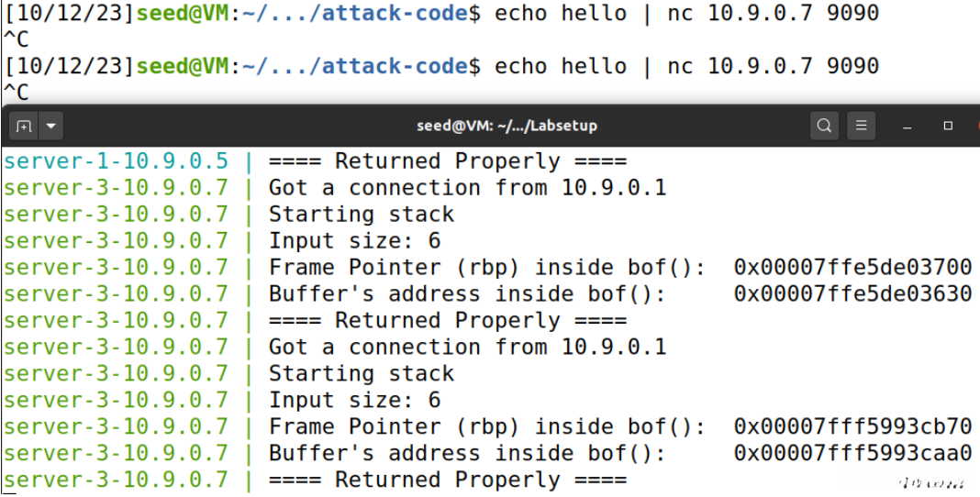This screenshot has width=980, height=497.
Task: Click the first 'Starting stack' output line
Action: pos(361,215)
